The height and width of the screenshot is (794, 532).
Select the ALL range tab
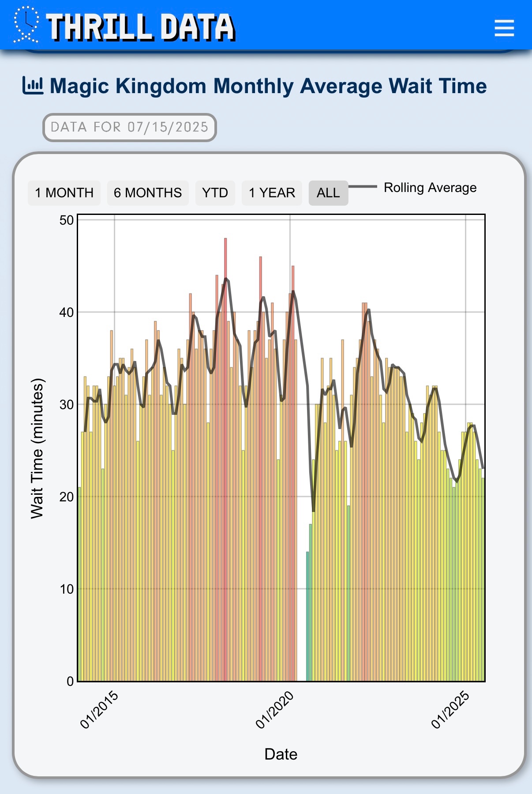pos(328,193)
